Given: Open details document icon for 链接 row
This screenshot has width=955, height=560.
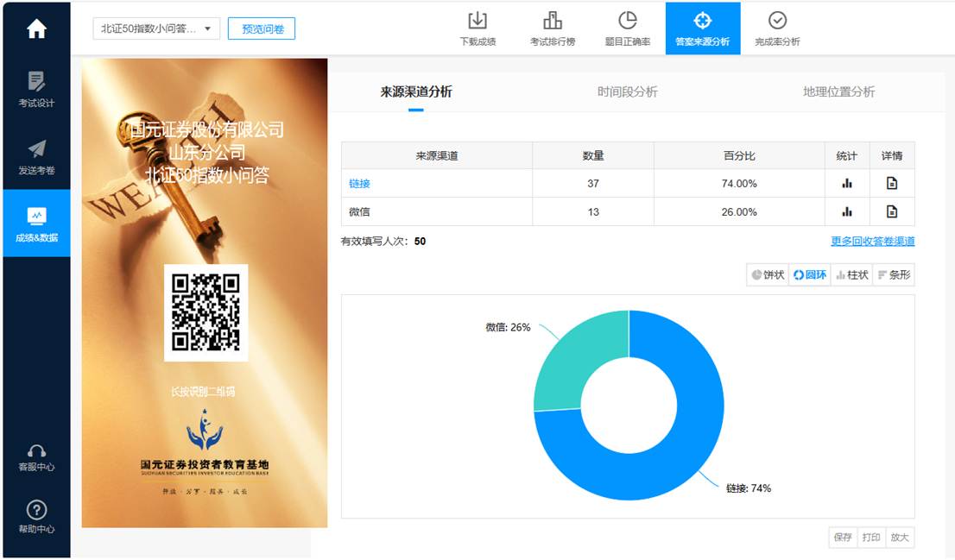Looking at the screenshot, I should (x=892, y=183).
